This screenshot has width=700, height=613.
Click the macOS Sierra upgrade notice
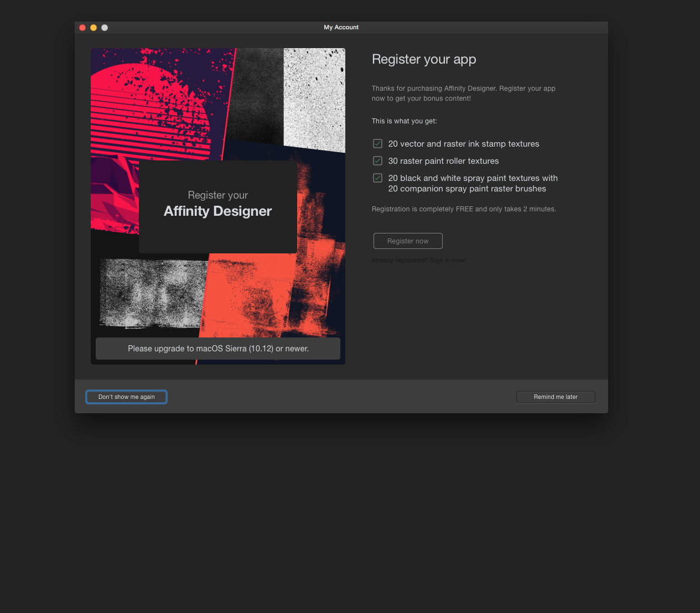click(x=218, y=349)
